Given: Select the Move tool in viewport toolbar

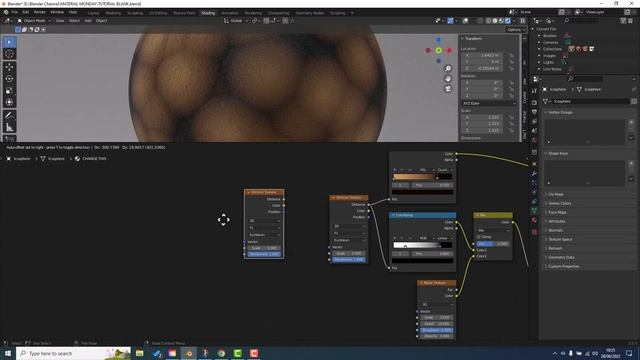Looking at the screenshot, I should tap(9, 67).
